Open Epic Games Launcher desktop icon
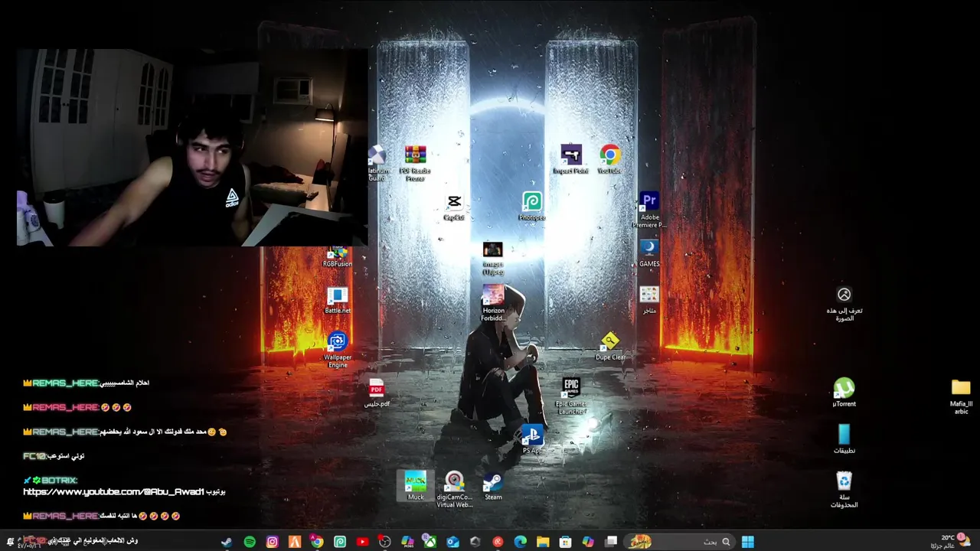 [x=571, y=396]
